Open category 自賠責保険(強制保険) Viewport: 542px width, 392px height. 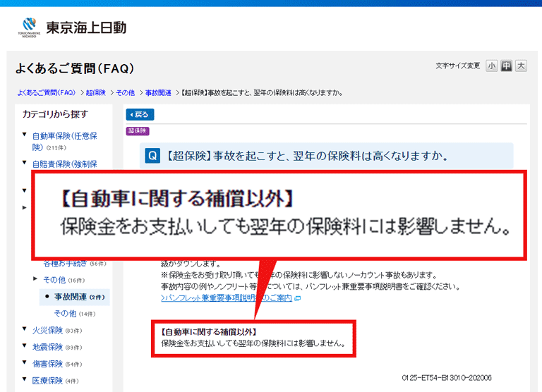(64, 164)
